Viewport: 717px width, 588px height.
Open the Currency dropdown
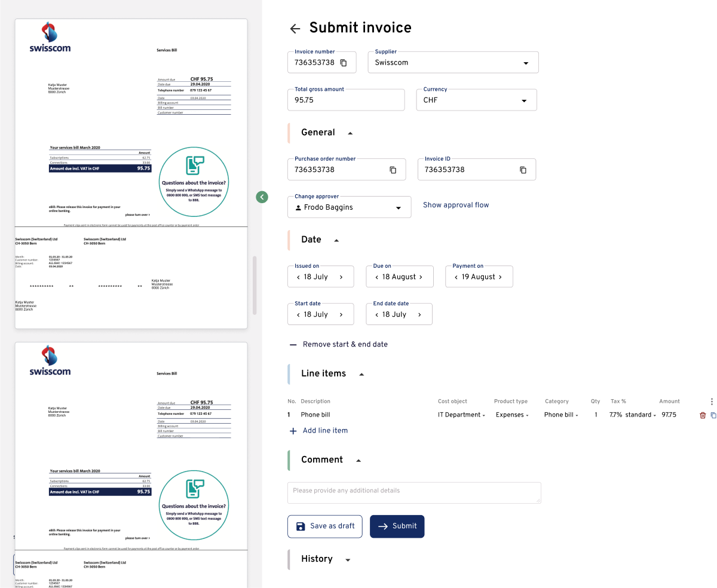[524, 100]
